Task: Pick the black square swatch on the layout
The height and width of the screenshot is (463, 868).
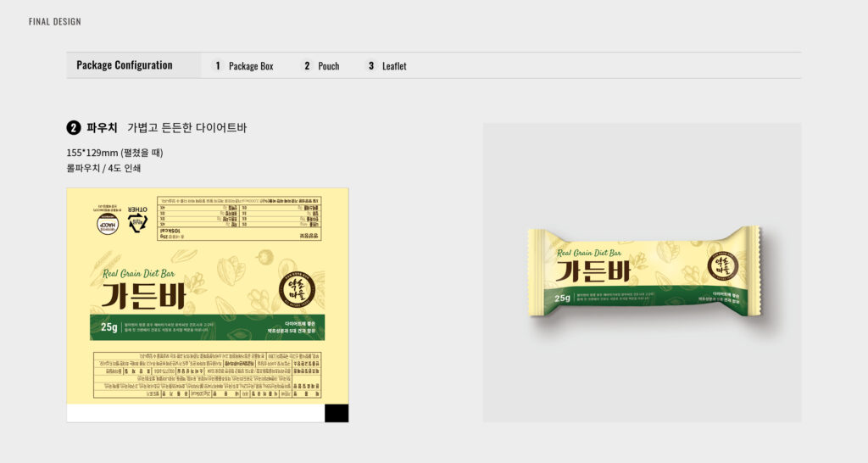Action: (337, 413)
